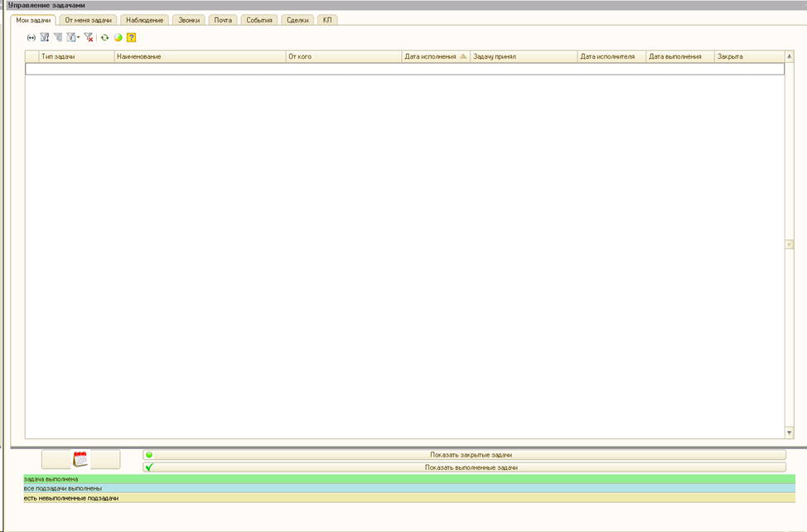
Task: Click the 'задача выполнена' green legend
Action: tap(409, 479)
